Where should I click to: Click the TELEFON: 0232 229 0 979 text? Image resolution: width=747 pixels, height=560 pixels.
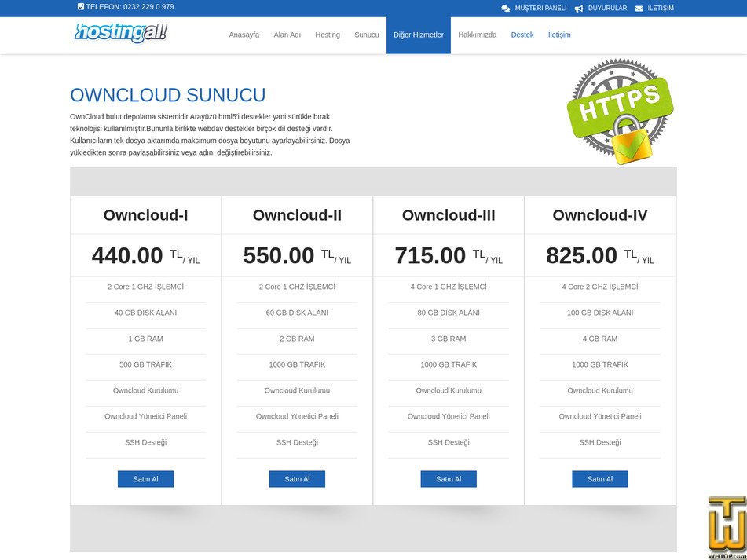(x=130, y=6)
